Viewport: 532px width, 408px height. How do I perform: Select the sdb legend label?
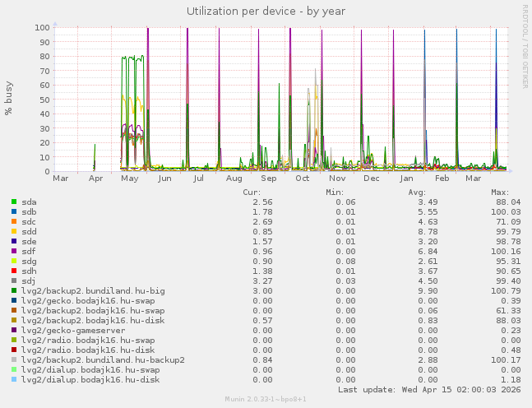pos(29,212)
